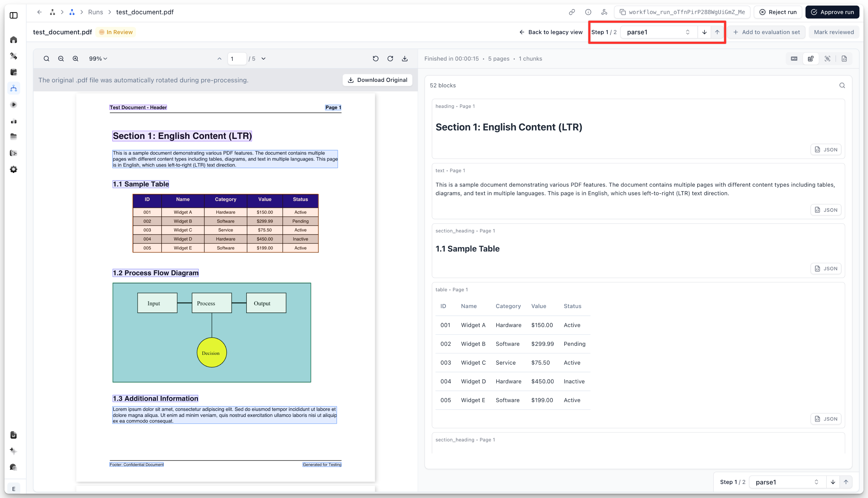Toggle the sidebar panel icon
This screenshot has width=868, height=498.
pos(14,15)
